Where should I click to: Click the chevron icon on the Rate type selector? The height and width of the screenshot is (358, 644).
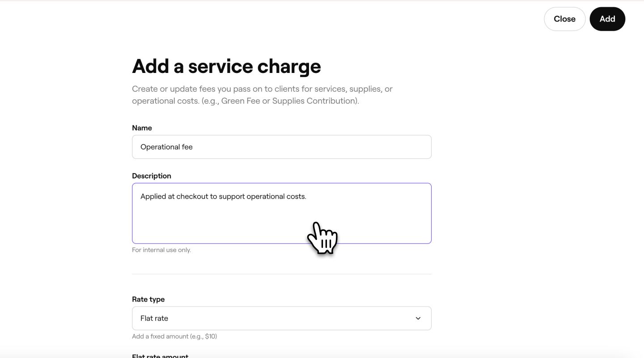418,318
